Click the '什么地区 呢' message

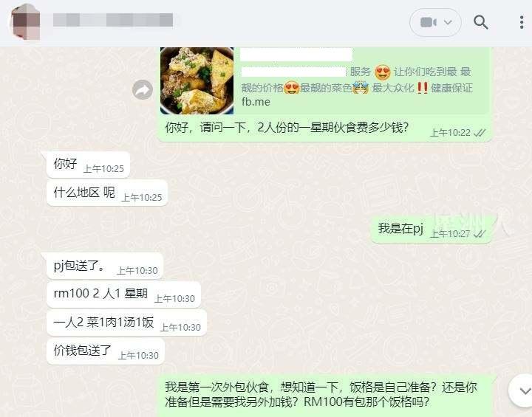click(x=107, y=193)
